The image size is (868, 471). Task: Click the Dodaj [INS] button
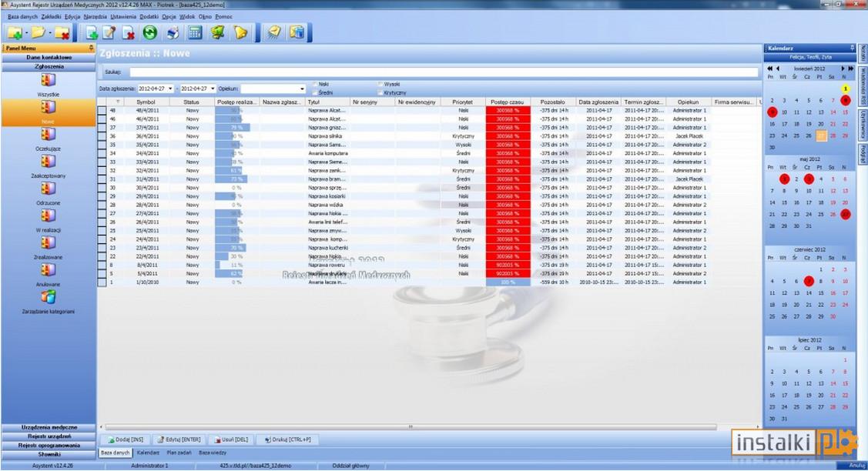[x=126, y=439]
